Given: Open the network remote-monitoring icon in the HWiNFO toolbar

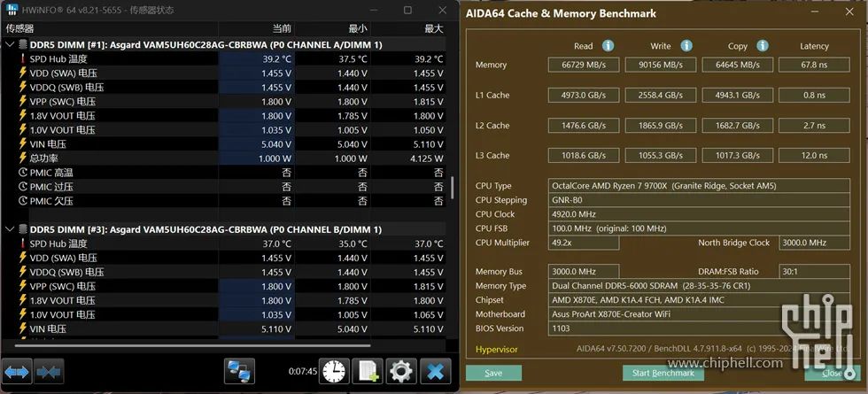Looking at the screenshot, I should [240, 371].
